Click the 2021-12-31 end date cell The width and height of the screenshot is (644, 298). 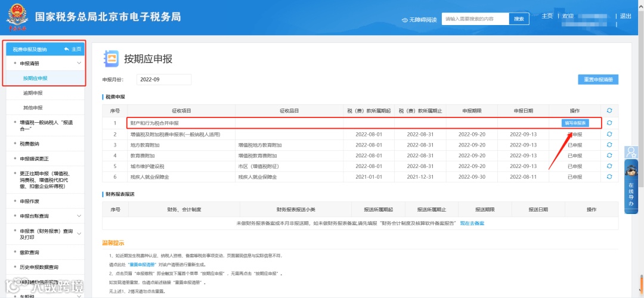(x=420, y=177)
